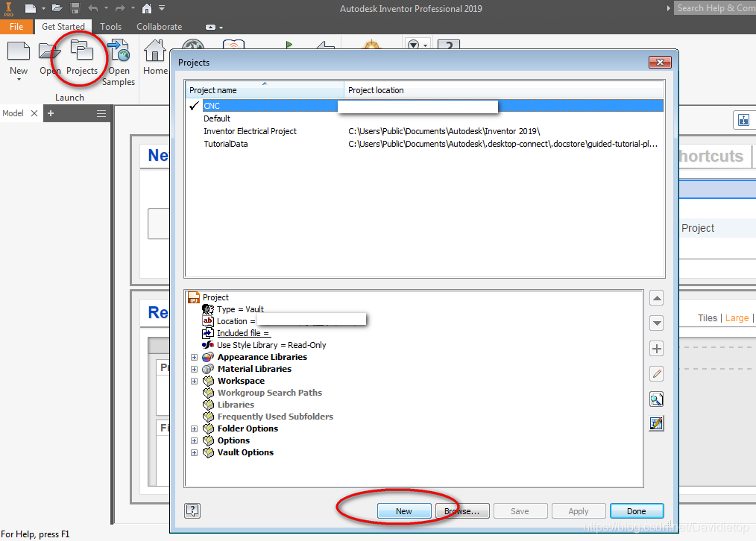Expand Appearance Libraries node
Screen dimensions: 756x541
195,357
